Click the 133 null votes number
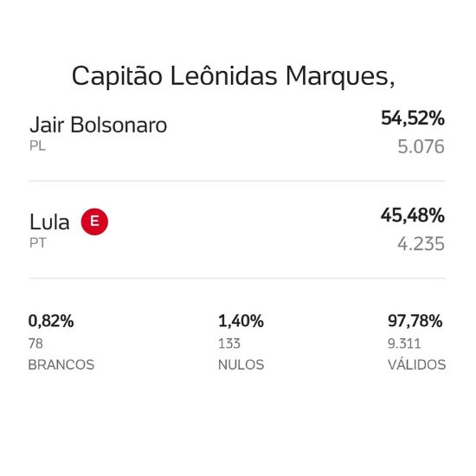This screenshot has width=476, height=476. [x=229, y=344]
